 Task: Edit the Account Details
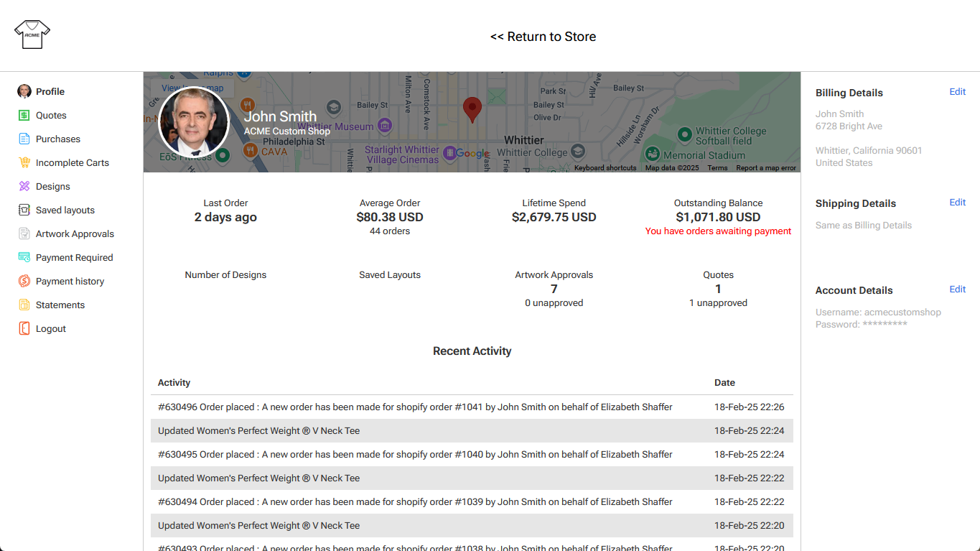pyautogui.click(x=957, y=290)
